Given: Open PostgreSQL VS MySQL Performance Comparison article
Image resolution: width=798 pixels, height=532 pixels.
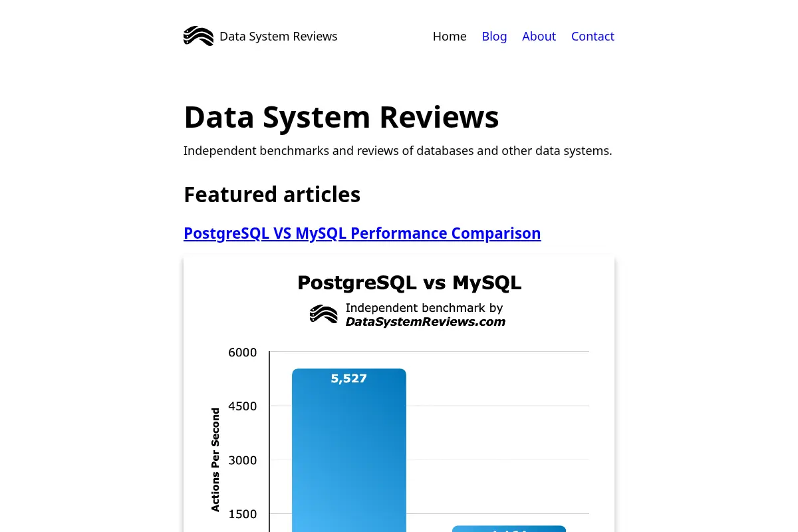Looking at the screenshot, I should pyautogui.click(x=362, y=233).
